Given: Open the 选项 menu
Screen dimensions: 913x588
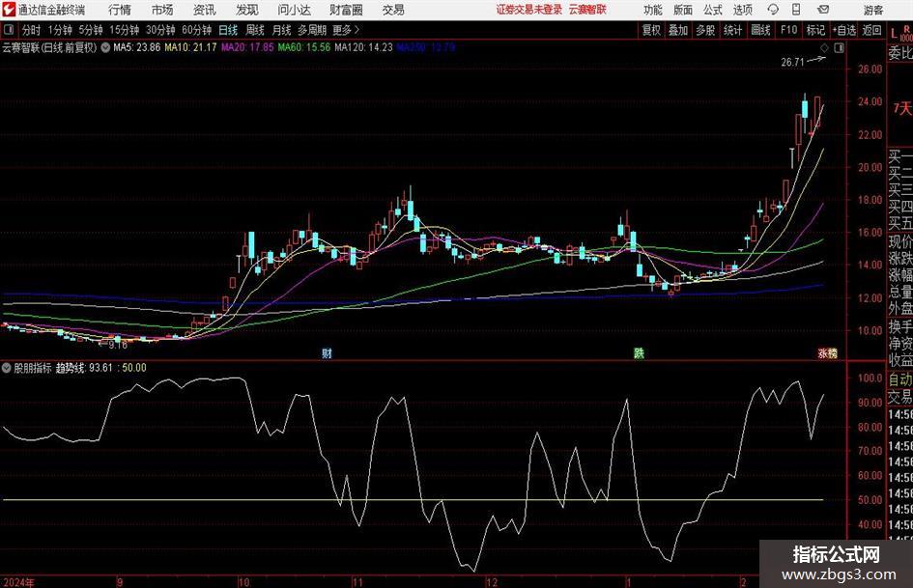Looking at the screenshot, I should click(742, 10).
